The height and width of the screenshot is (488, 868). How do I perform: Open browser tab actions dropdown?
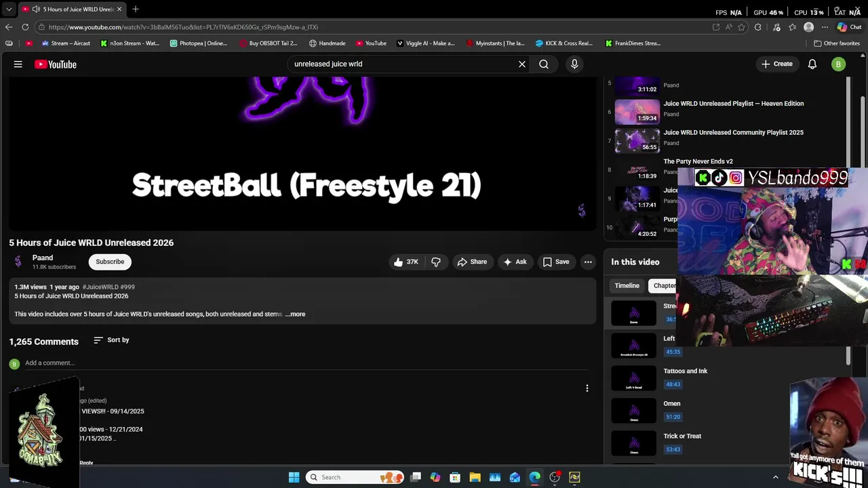(8, 9)
